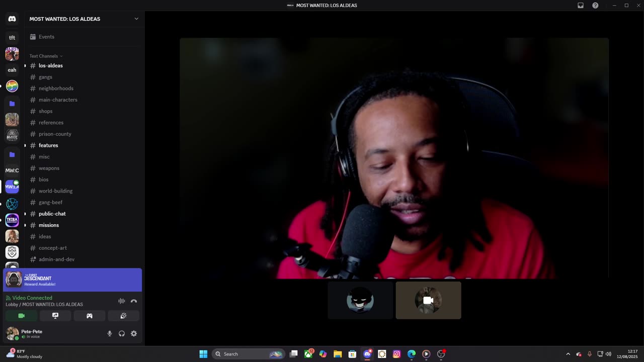Select the features channel
The height and width of the screenshot is (362, 644).
(84, 145)
